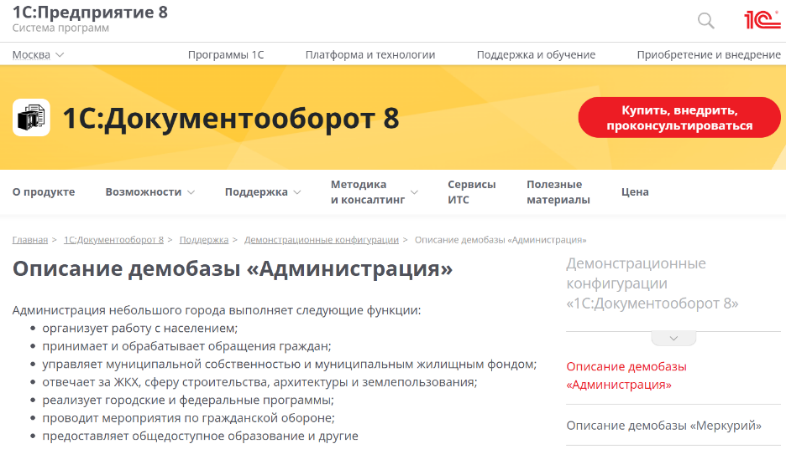Viewport: 786px width, 449px height.
Task: Open Платформа и технологии menu
Action: click(370, 55)
